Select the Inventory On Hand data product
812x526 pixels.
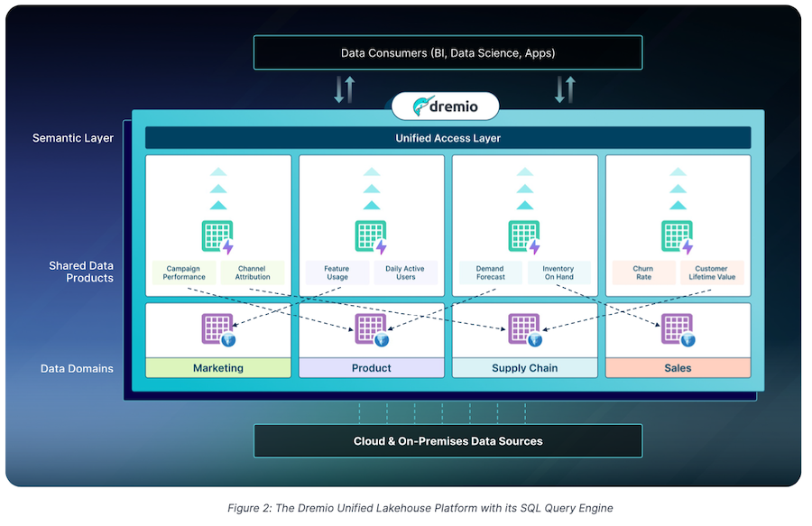pyautogui.click(x=558, y=272)
